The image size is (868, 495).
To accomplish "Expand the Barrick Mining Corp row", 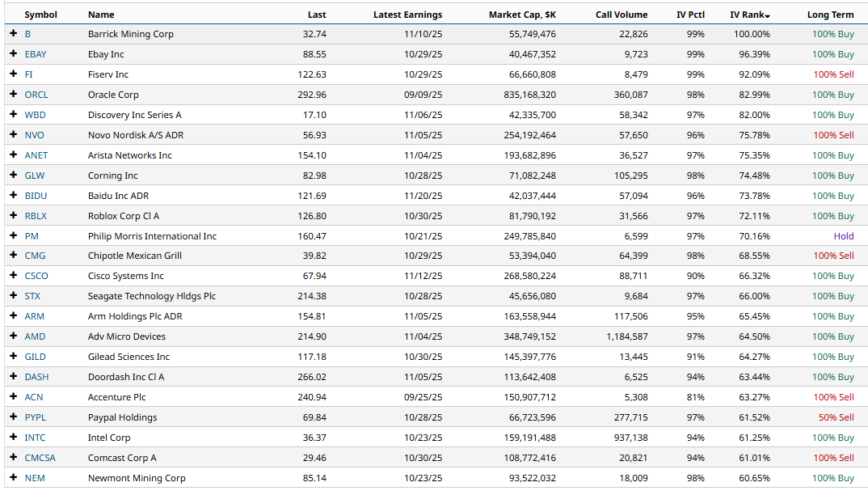I will [x=13, y=34].
